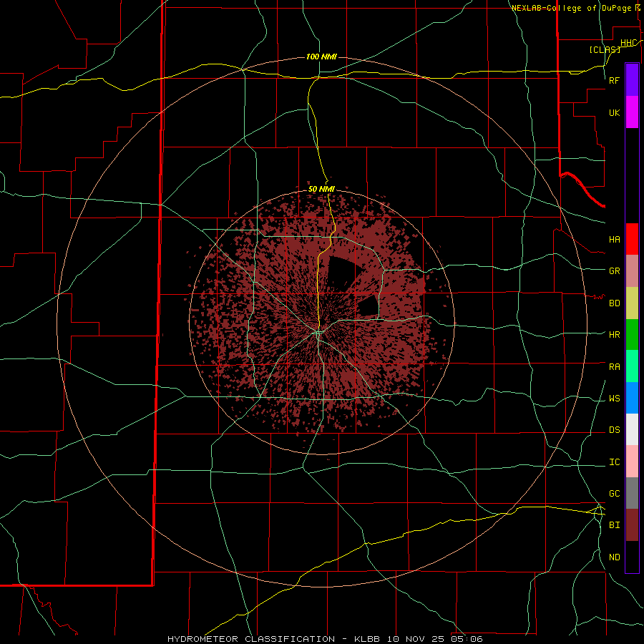Screen dimensions: 644x644
Task: Click the HHC product code label
Action: click(628, 43)
